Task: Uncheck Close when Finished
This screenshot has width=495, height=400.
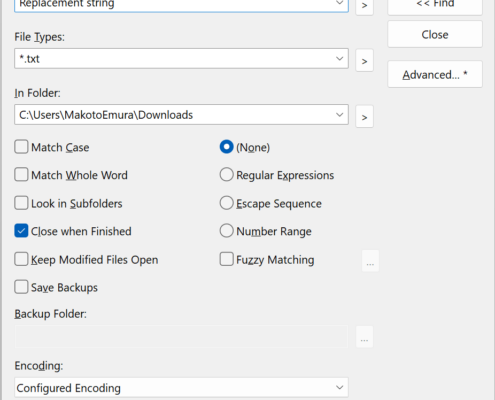Action: tap(21, 231)
